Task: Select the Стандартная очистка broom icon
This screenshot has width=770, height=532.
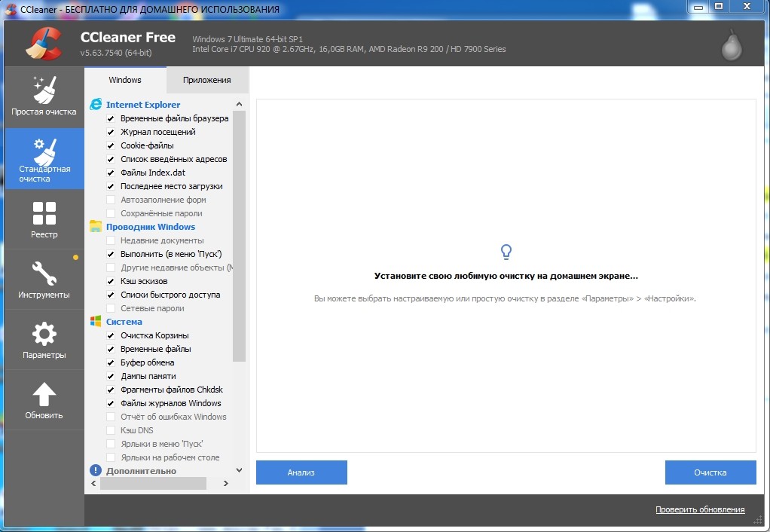Action: (x=44, y=152)
